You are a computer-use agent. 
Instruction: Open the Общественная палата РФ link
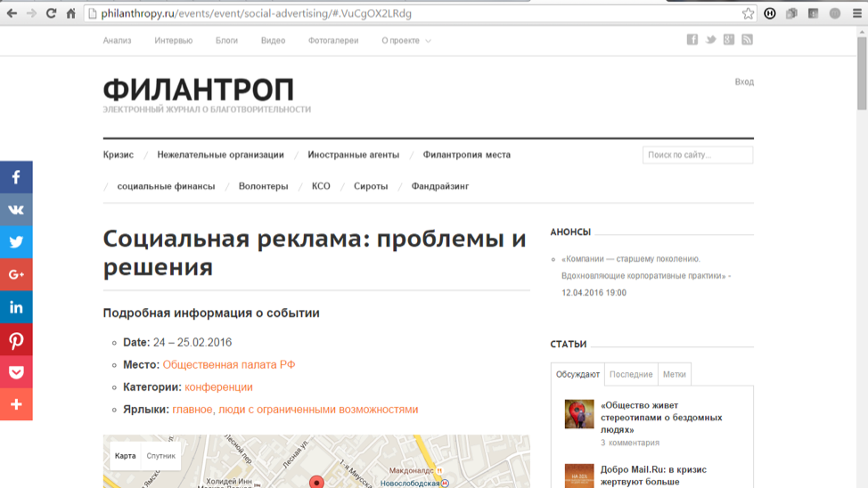[229, 364]
